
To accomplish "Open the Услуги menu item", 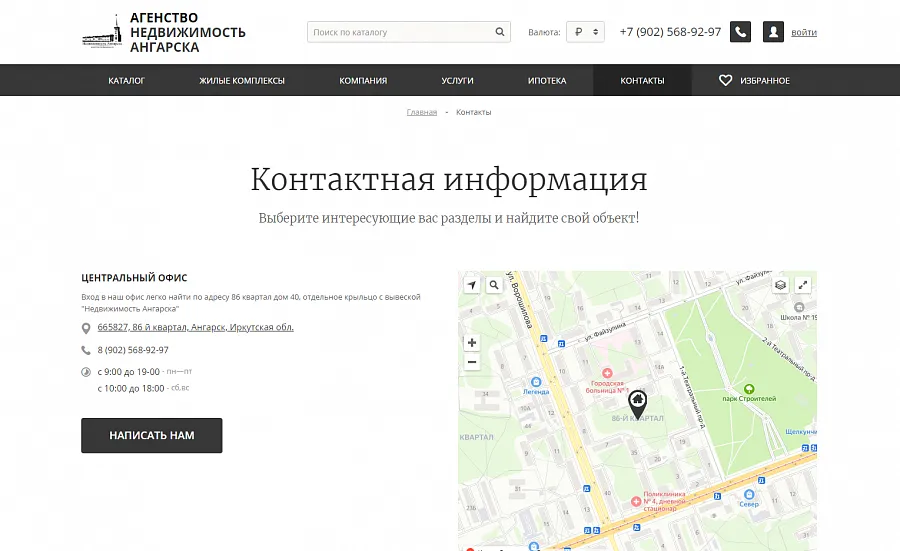I will (457, 80).
